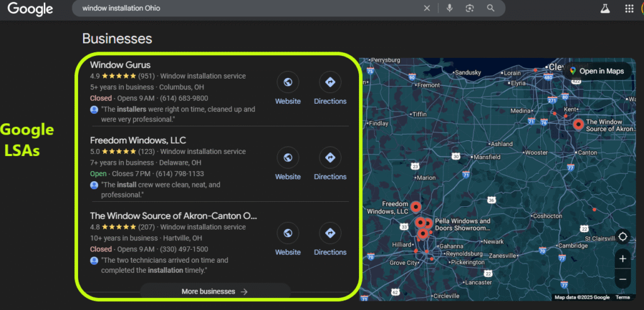This screenshot has height=310, width=644.
Task: Open Window Gurus business listing
Action: 120,65
